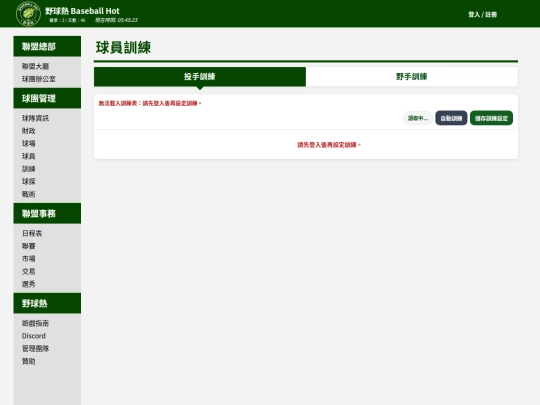Click the 野球熱 sidebar section header

pos(47,303)
